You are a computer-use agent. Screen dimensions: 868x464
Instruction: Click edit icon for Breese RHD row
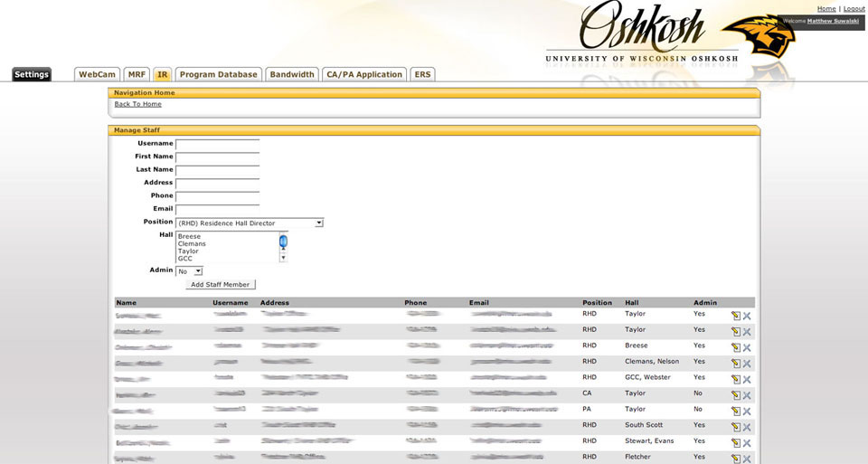[x=735, y=347]
